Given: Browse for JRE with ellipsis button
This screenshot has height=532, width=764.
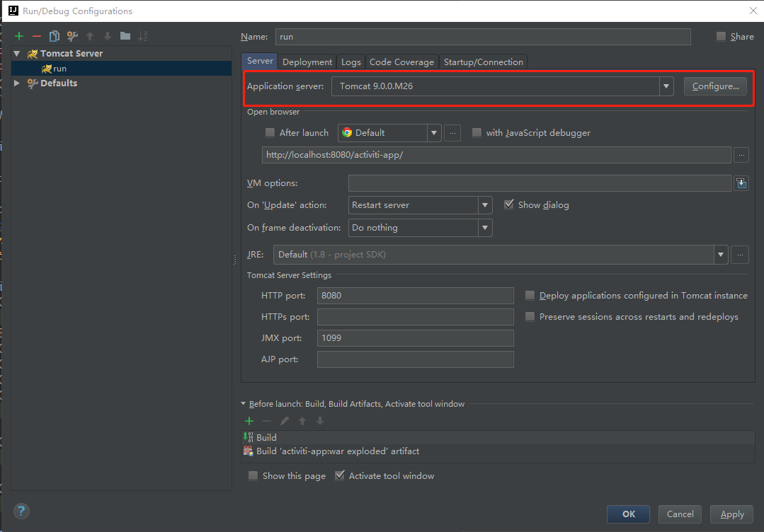Looking at the screenshot, I should pyautogui.click(x=740, y=255).
